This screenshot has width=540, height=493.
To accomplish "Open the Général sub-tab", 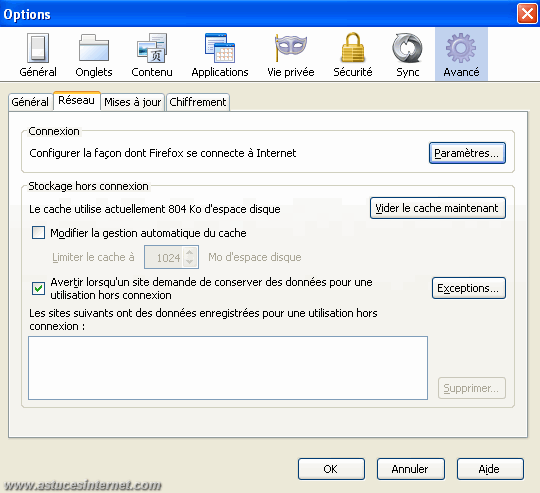I will (x=30, y=102).
